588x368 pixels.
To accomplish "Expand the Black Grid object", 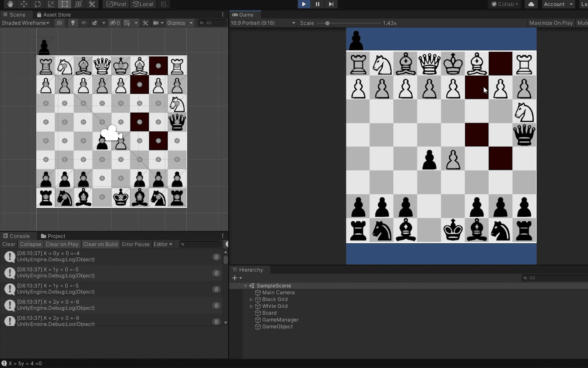I will pyautogui.click(x=251, y=299).
